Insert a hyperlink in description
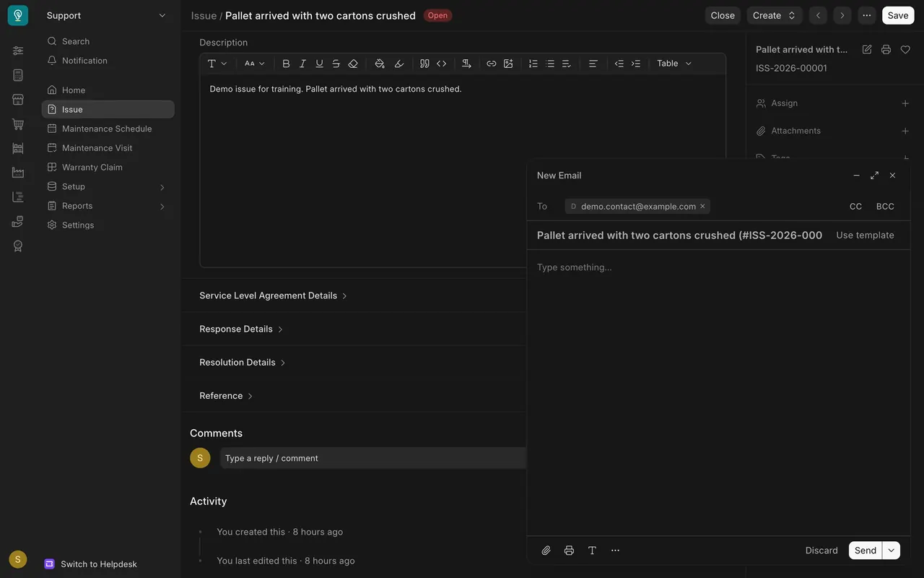The width and height of the screenshot is (924, 578). 492,64
